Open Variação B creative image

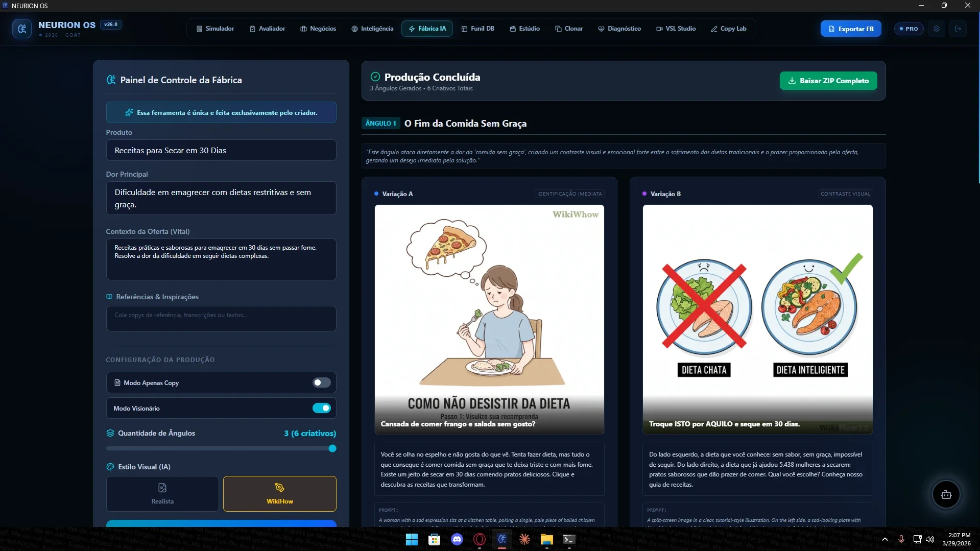757,320
